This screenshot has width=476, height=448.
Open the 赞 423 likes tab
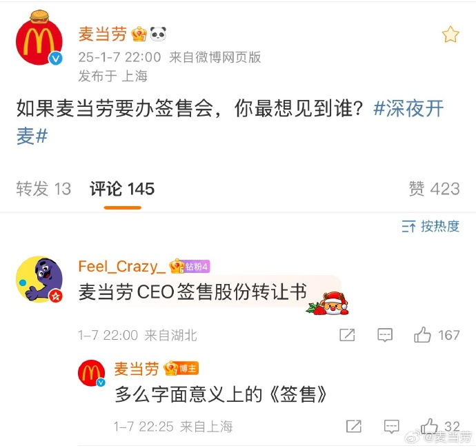pos(434,189)
